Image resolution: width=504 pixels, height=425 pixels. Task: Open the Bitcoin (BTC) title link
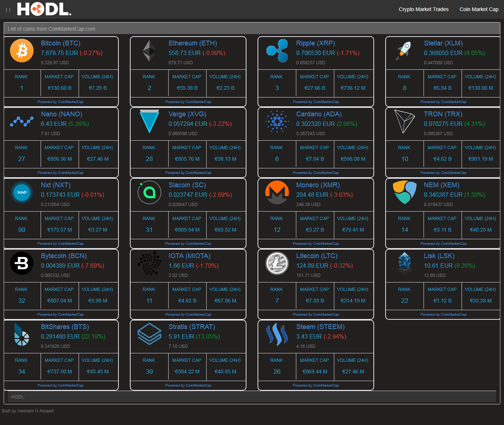pyautogui.click(x=61, y=43)
